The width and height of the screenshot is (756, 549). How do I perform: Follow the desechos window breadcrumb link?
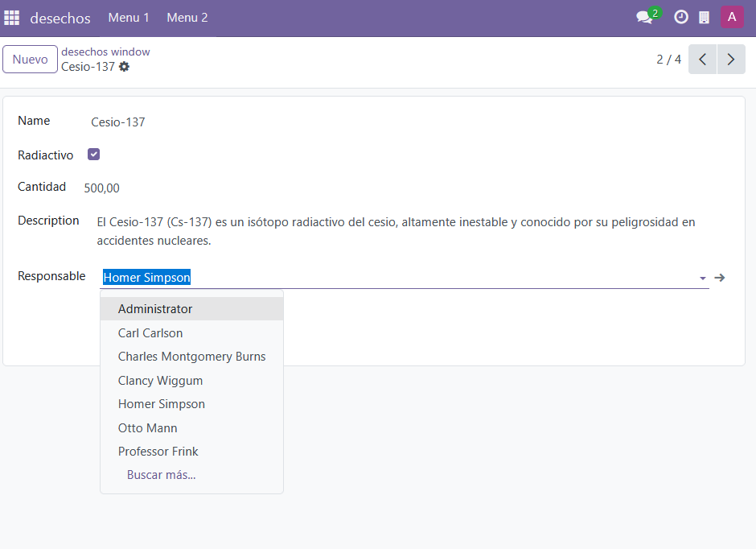click(105, 52)
